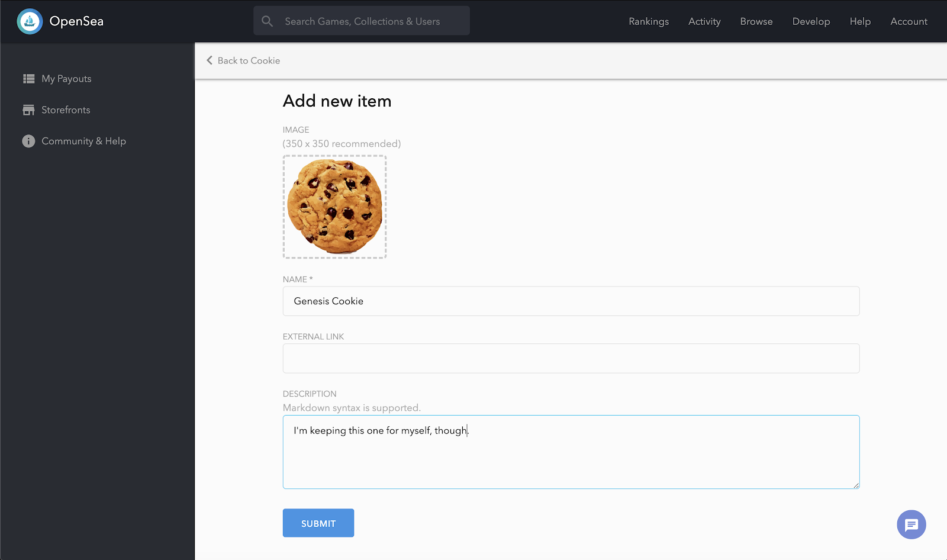Click the cookie image upload area
Screen dimensions: 947x560
click(x=334, y=207)
